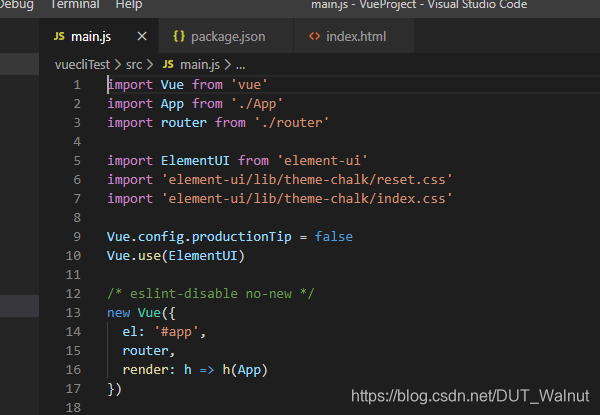This screenshot has width=600, height=415.
Task: Click the chevron after vuecliTest breadcrumb
Action: pos(118,65)
